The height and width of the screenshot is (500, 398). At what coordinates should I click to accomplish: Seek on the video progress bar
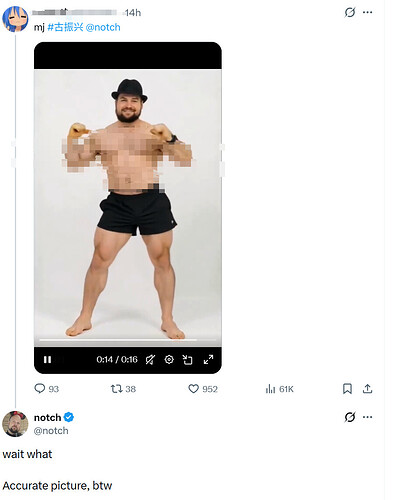point(128,340)
